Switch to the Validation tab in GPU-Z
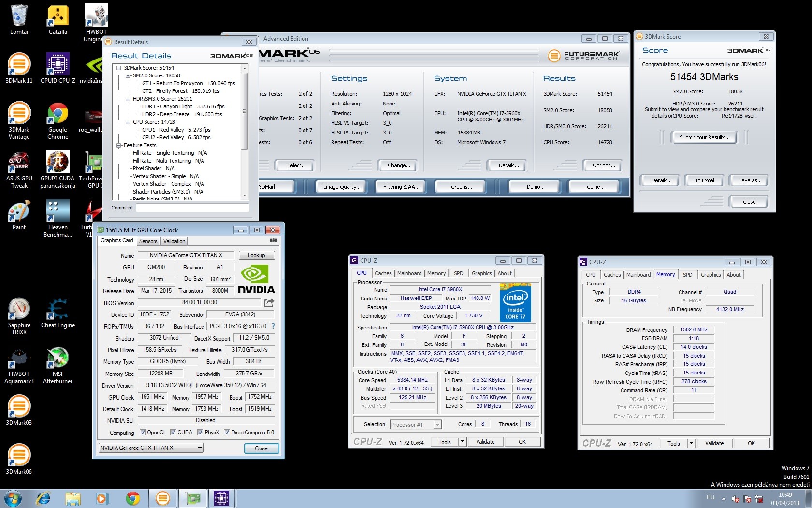The height and width of the screenshot is (508, 812). point(174,241)
